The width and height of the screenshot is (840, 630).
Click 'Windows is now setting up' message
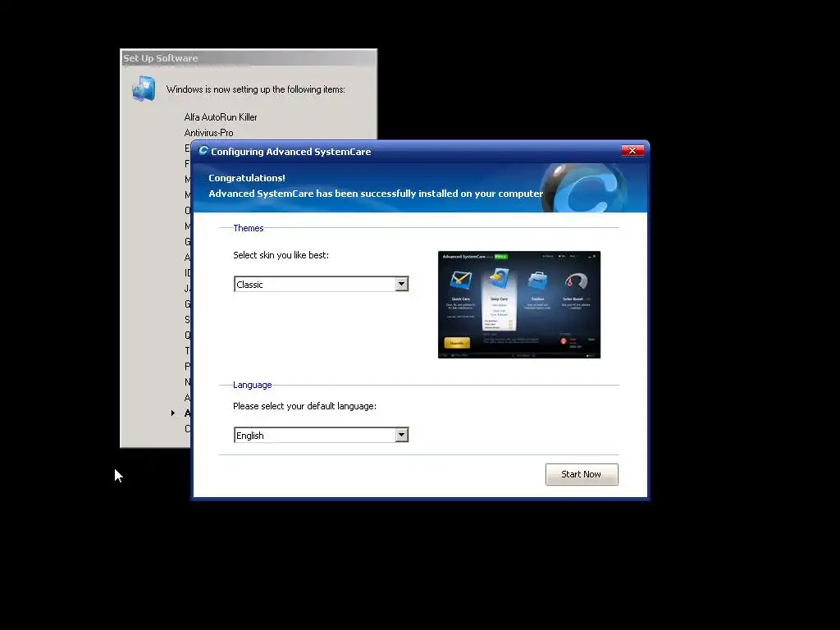coord(256,89)
